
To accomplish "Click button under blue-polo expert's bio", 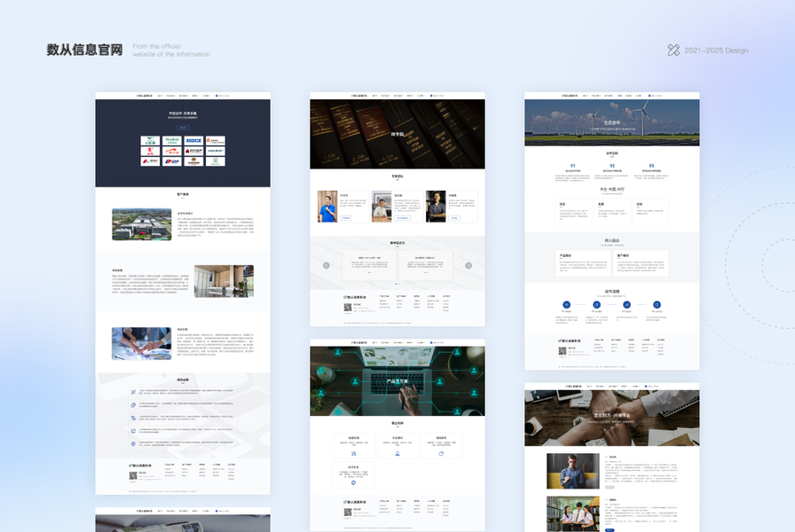I will (346, 218).
